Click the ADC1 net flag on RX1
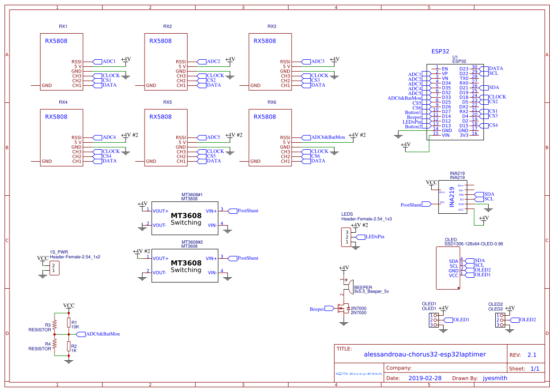 point(104,62)
